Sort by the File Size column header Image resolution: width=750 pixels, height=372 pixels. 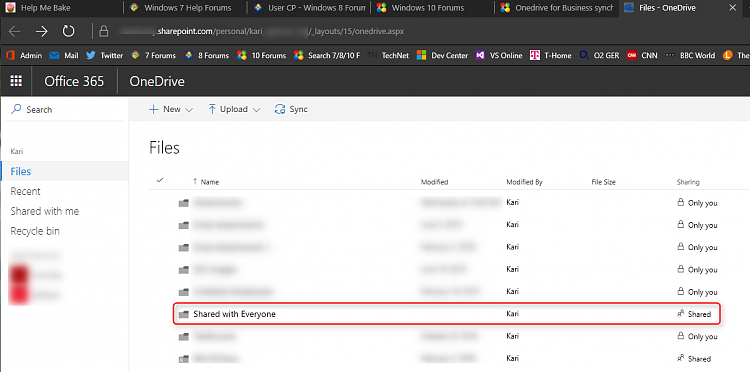pyautogui.click(x=603, y=182)
